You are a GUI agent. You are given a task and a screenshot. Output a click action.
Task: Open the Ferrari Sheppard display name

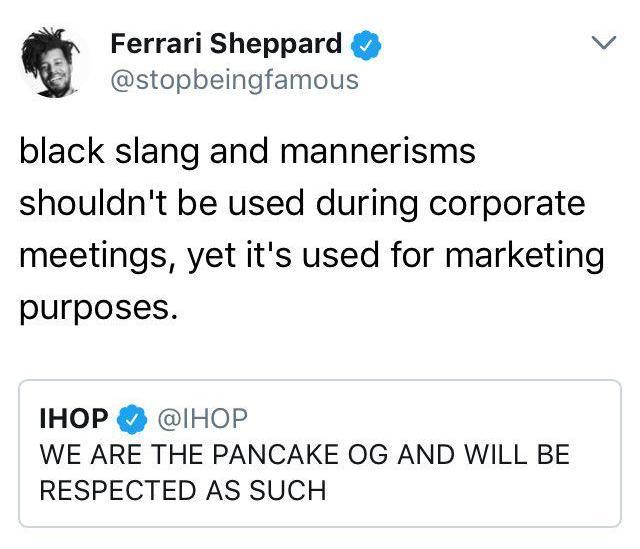coord(226,43)
